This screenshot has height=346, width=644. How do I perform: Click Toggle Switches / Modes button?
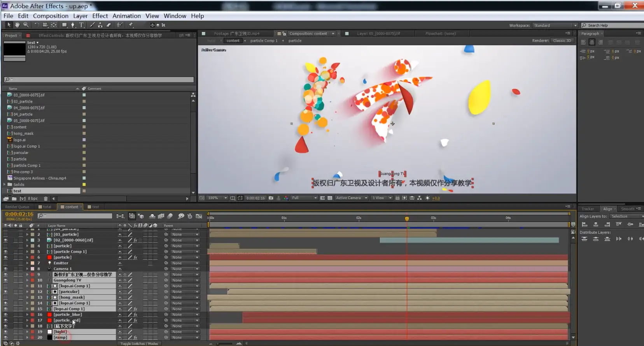coord(139,344)
